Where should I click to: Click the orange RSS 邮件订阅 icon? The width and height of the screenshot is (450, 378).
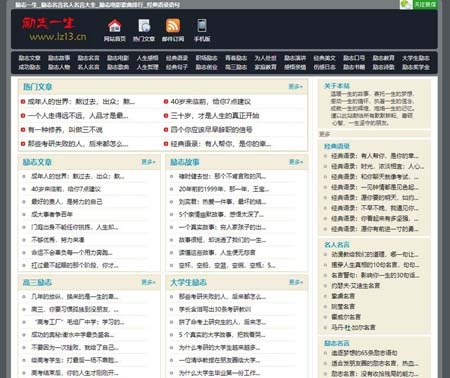click(x=173, y=26)
